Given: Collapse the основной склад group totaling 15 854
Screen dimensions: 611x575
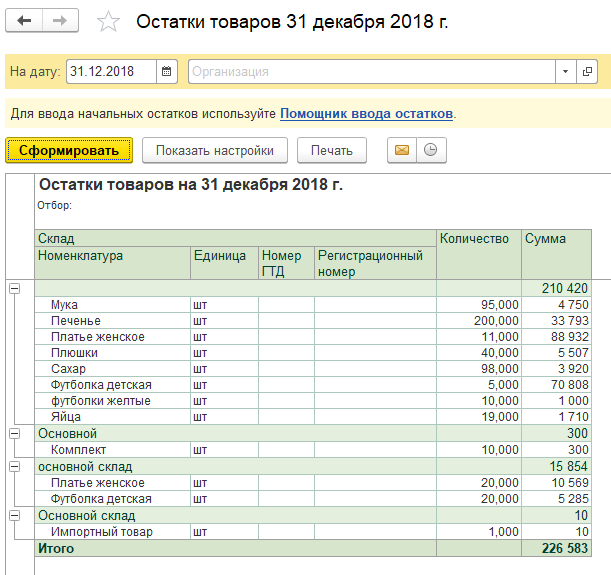Looking at the screenshot, I should click(x=15, y=466).
